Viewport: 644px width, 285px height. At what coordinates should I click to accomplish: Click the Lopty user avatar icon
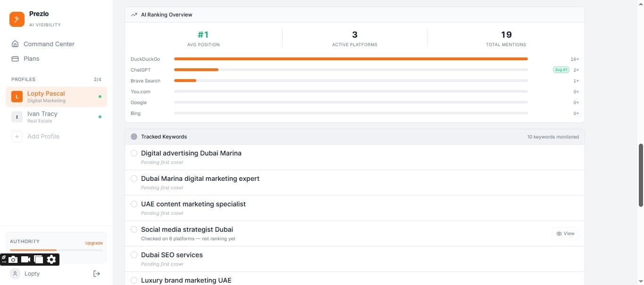point(16,273)
